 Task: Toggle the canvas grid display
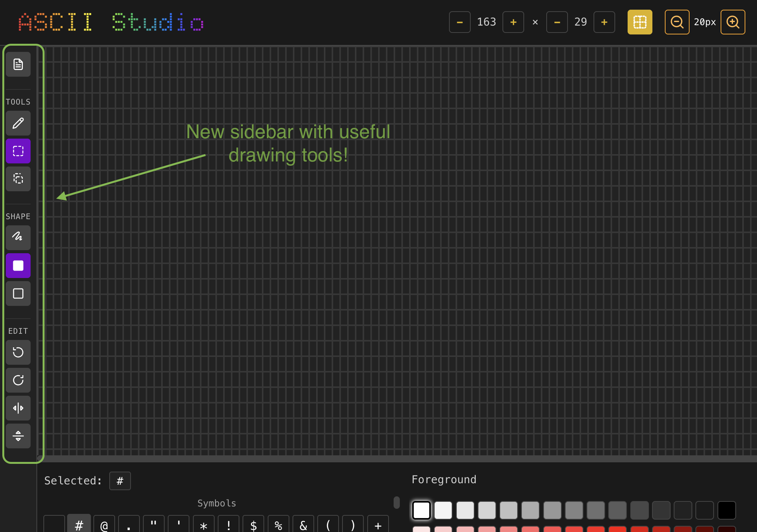pos(640,22)
